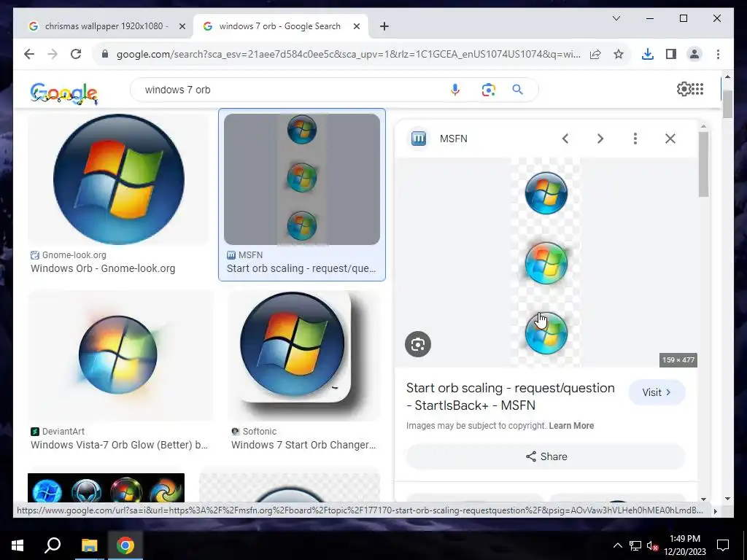Image resolution: width=747 pixels, height=560 pixels.
Task: Close the MSFN image preview panel
Action: click(x=670, y=139)
